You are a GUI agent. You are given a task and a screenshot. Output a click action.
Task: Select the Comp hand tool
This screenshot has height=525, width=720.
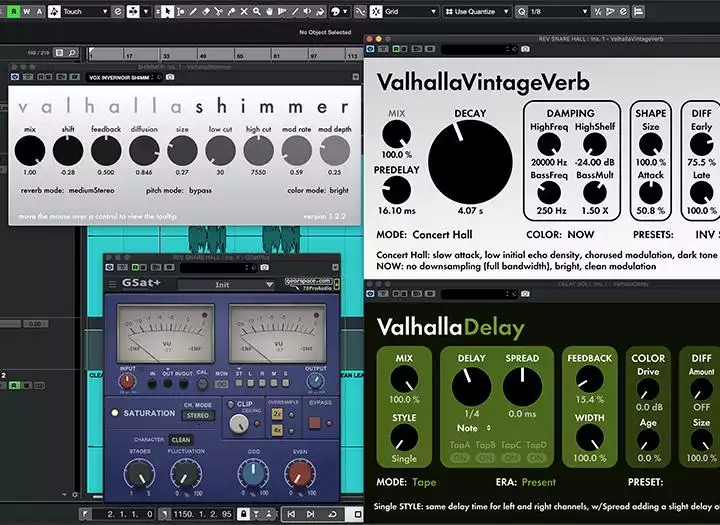270,11
